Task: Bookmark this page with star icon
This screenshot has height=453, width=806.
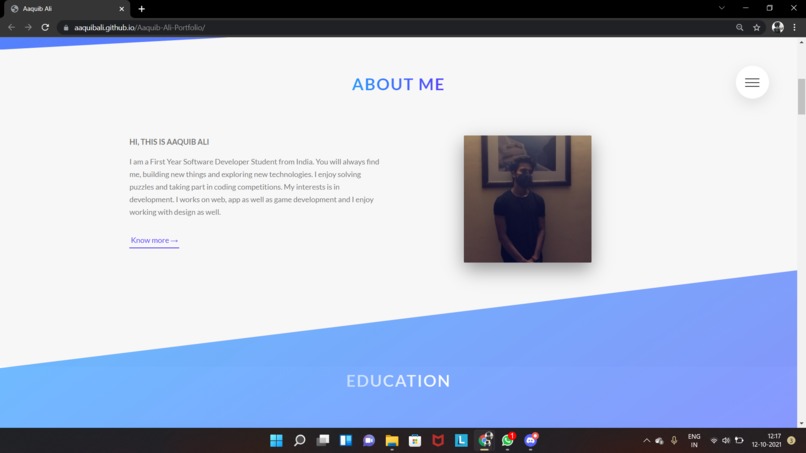Action: pyautogui.click(x=756, y=28)
